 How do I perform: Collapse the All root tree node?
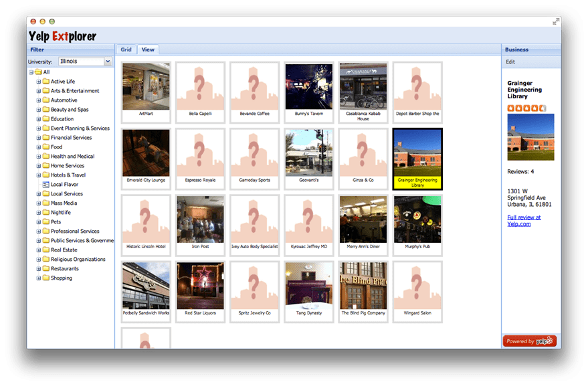pos(31,72)
